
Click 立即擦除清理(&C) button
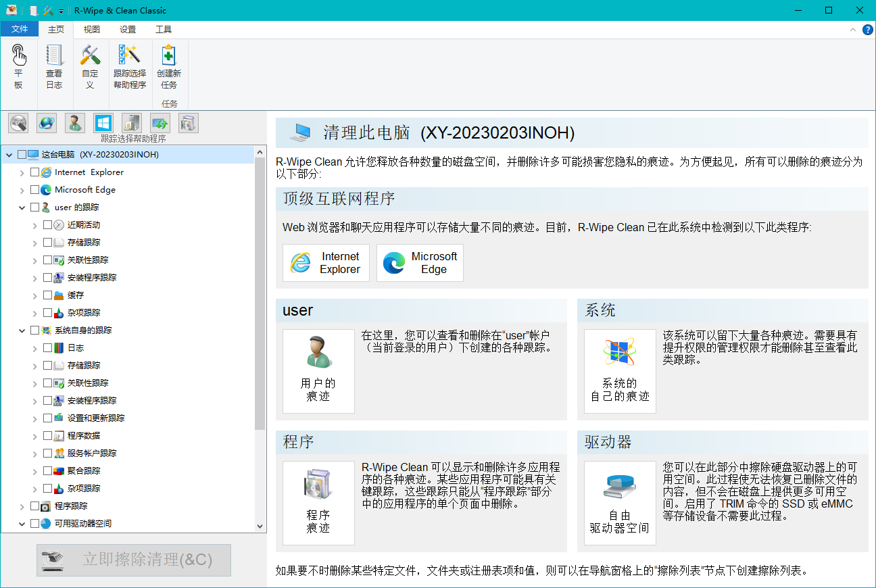(x=134, y=560)
